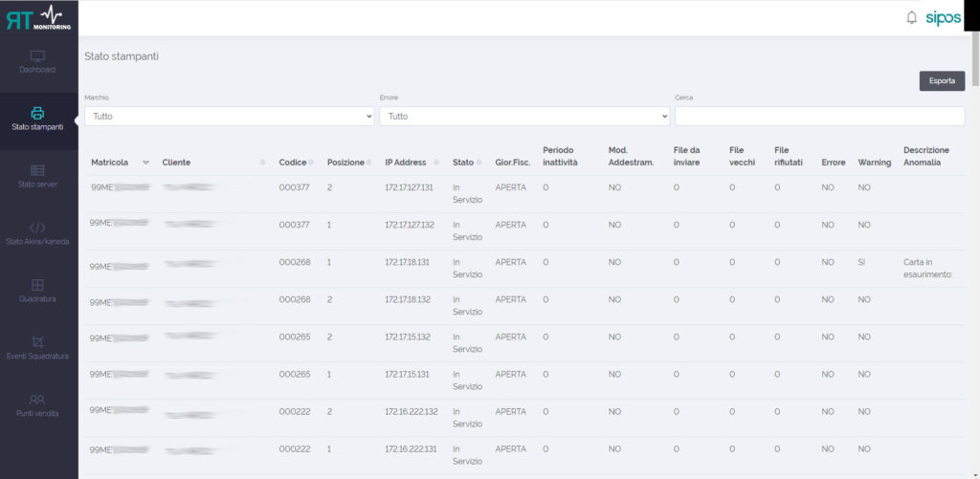Select the Eventi Squadratura crop icon
The height and width of the screenshot is (479, 980).
pos(37,341)
